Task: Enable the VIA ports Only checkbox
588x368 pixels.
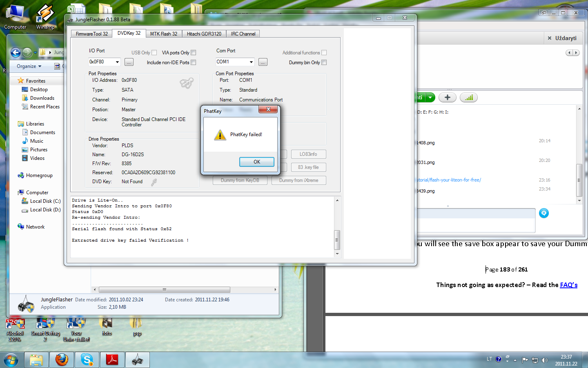Action: point(194,52)
